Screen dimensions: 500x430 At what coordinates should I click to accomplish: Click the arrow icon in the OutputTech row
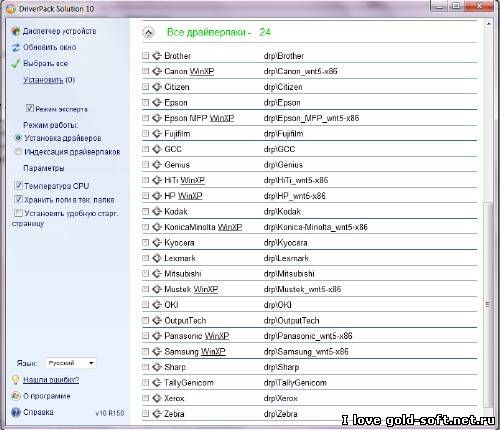pos(157,320)
